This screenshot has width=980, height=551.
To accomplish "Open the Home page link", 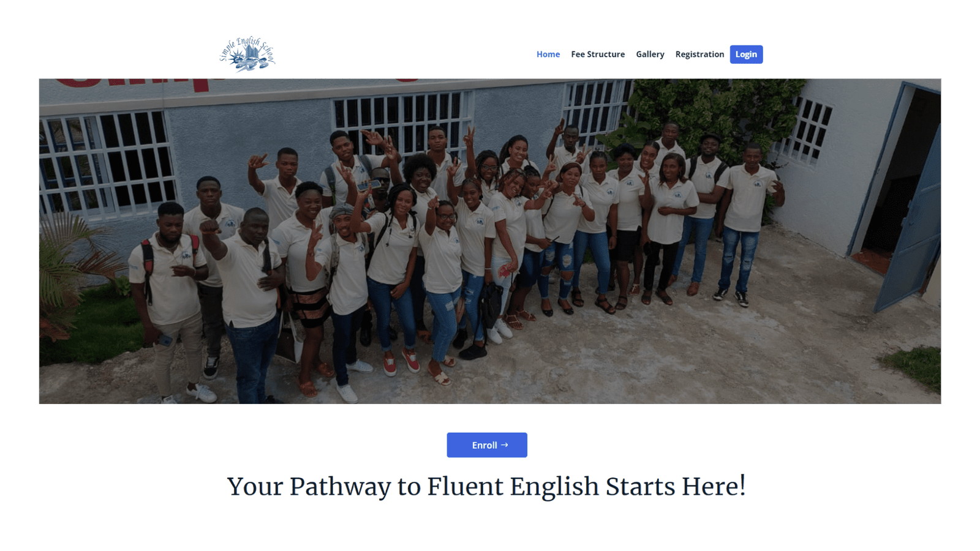I will pyautogui.click(x=548, y=54).
